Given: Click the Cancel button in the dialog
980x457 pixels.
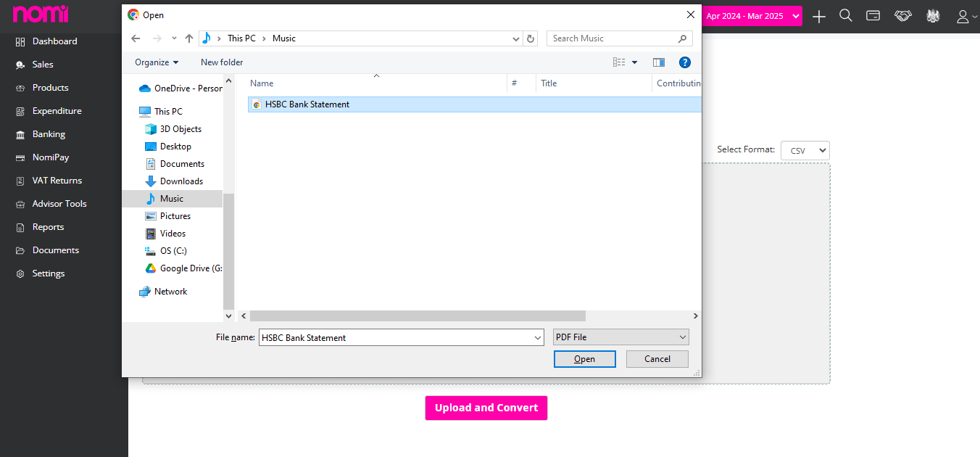Looking at the screenshot, I should tap(657, 359).
